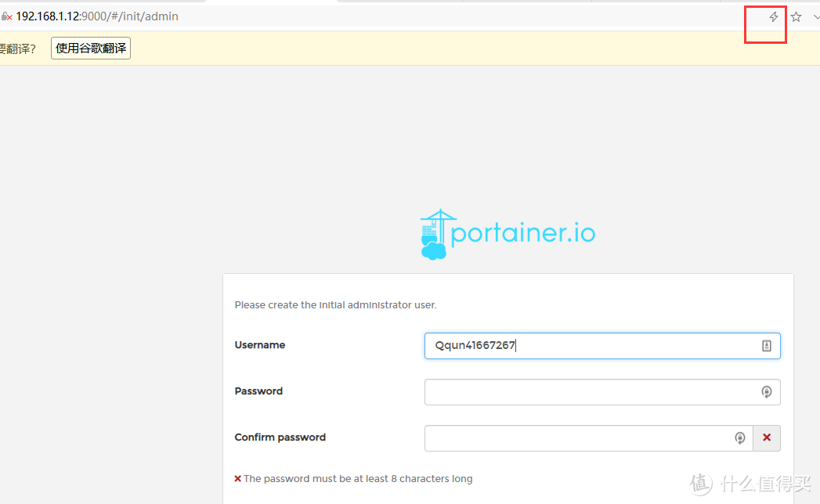The width and height of the screenshot is (820, 504).
Task: Click the Portainer crane logo
Action: point(435,234)
